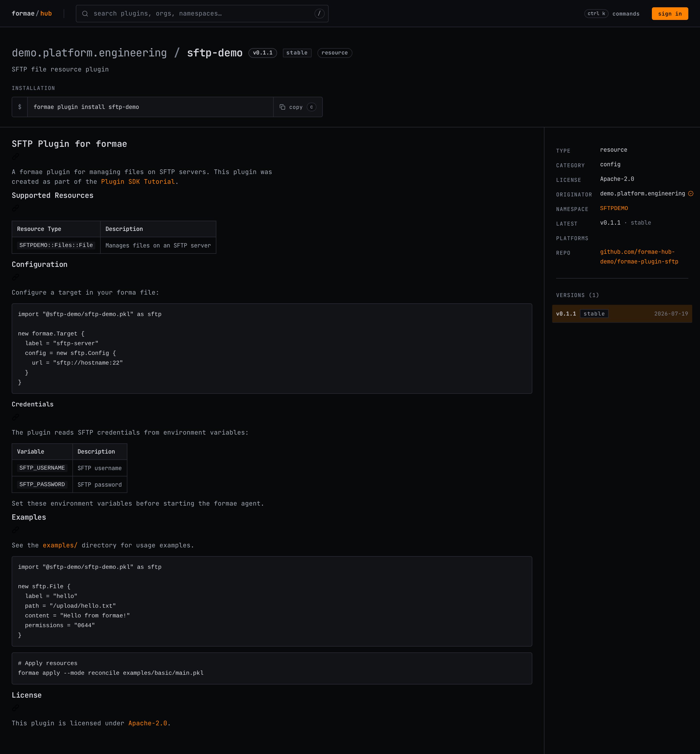Click the slash shortcut badge in search

pyautogui.click(x=319, y=14)
